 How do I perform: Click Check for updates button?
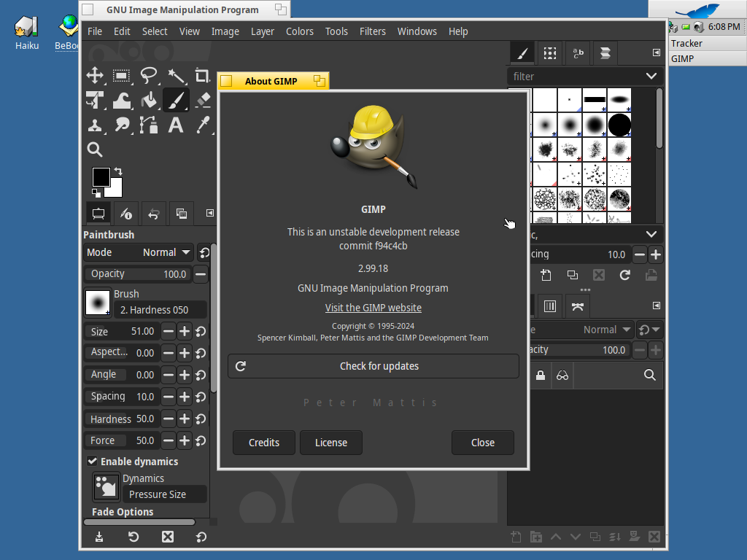(x=373, y=366)
